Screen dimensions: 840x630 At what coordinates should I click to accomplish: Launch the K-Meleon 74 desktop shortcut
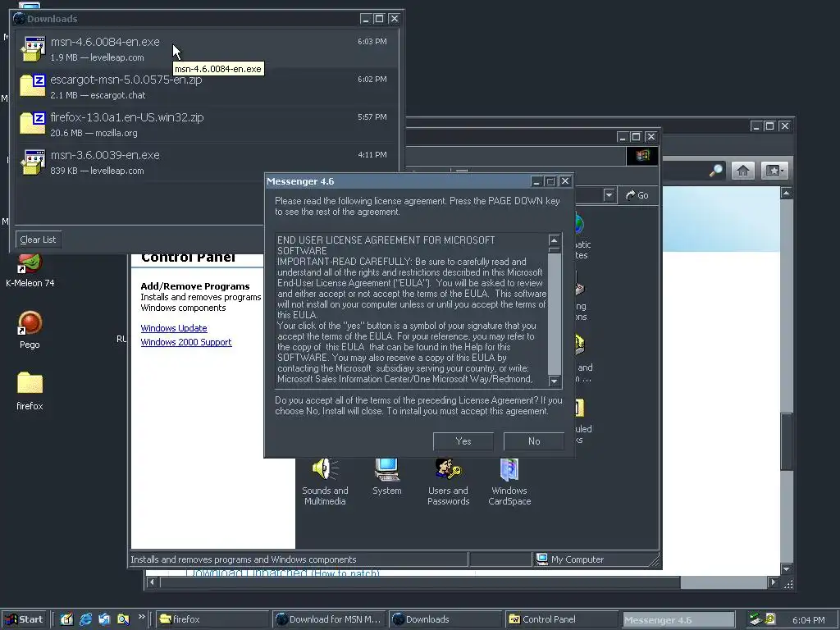(30, 263)
